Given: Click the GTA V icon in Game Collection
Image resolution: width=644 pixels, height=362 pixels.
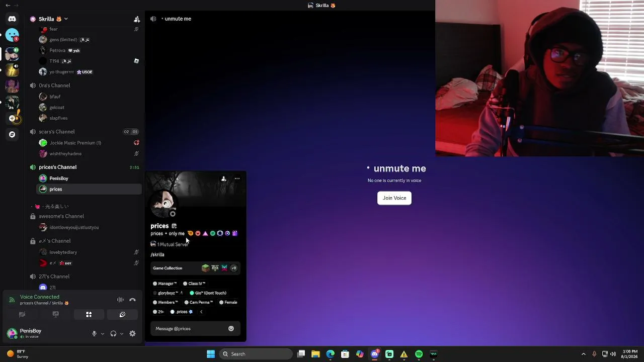Looking at the screenshot, I should click(x=215, y=268).
